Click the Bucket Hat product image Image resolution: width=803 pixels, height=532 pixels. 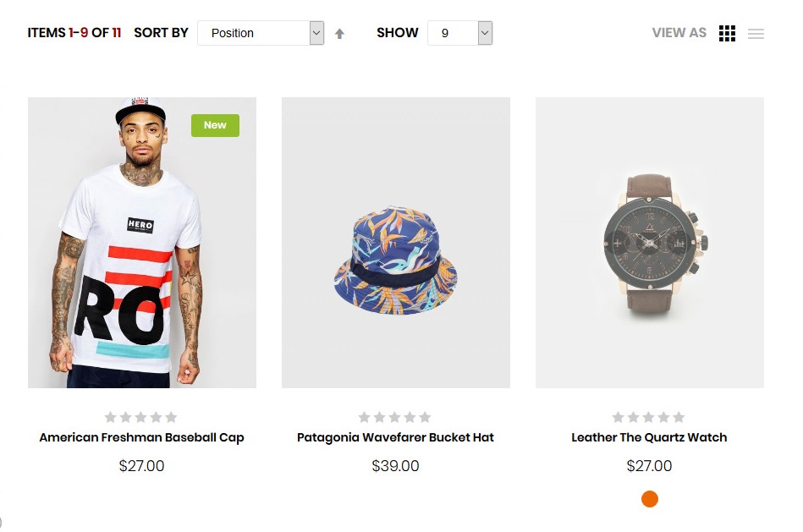tap(395, 243)
